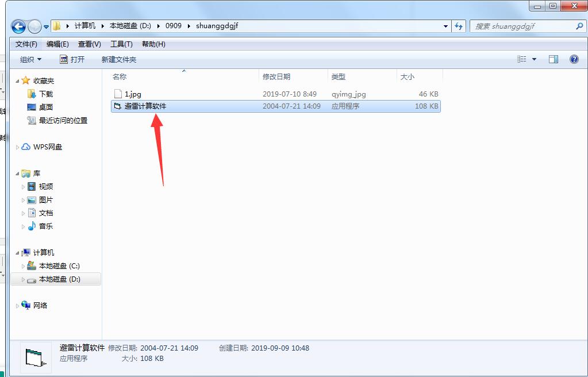Open the address bar history dropdown
This screenshot has height=377, width=588.
tap(445, 26)
